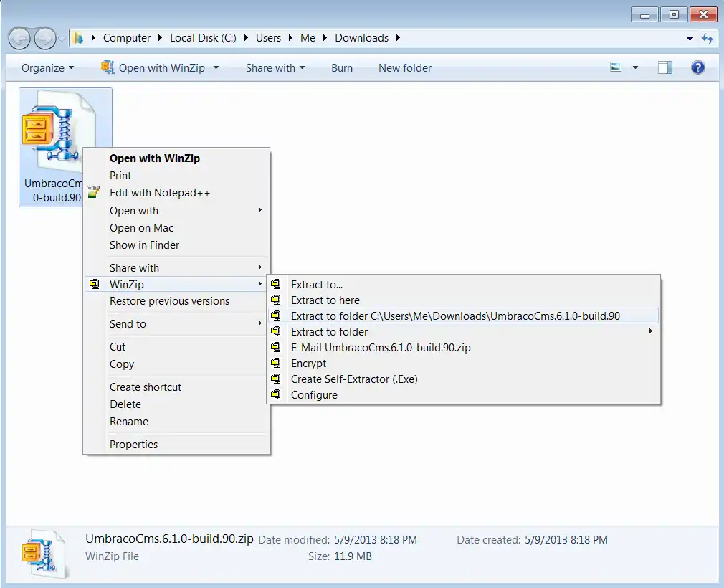The width and height of the screenshot is (724, 588).
Task: Choose Edit with Notepad++
Action: click(176, 193)
